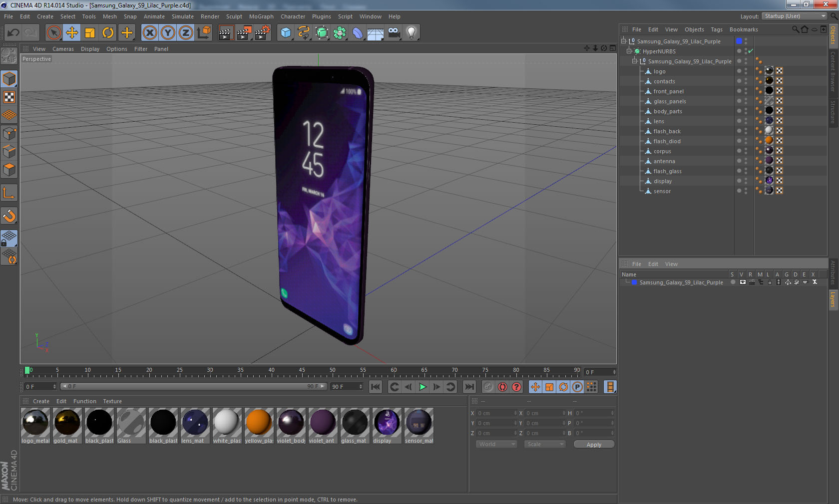Click object manager search magnifier icon
The width and height of the screenshot is (839, 504).
pos(796,29)
